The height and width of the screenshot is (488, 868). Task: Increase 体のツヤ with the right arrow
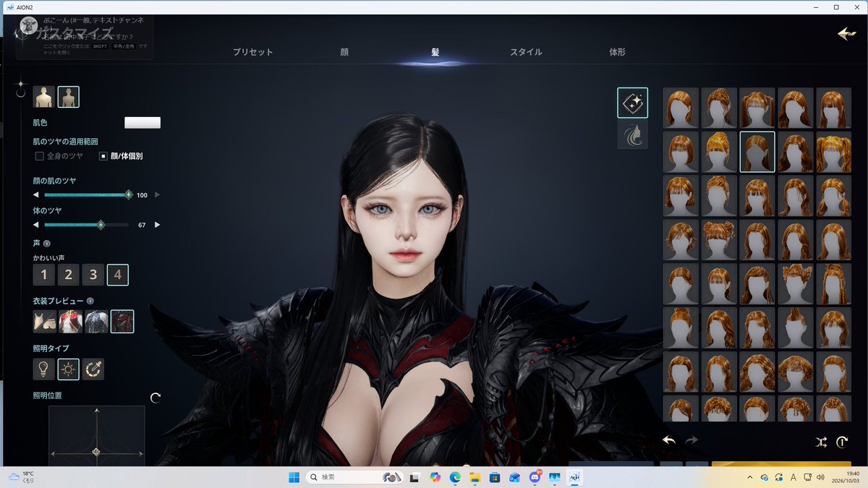point(158,225)
